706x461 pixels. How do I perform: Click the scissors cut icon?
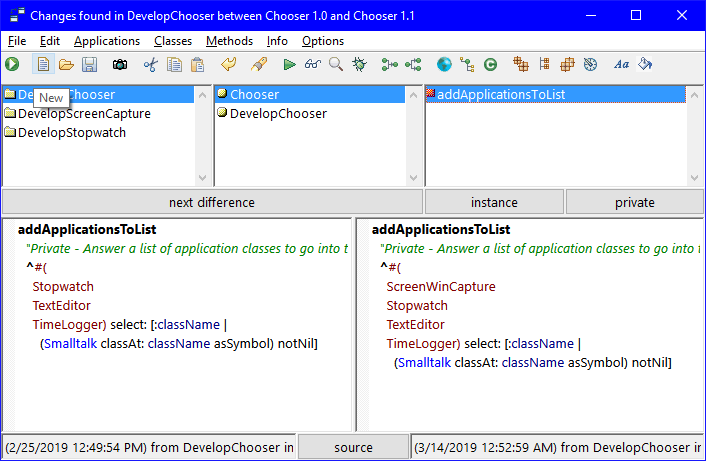151,65
